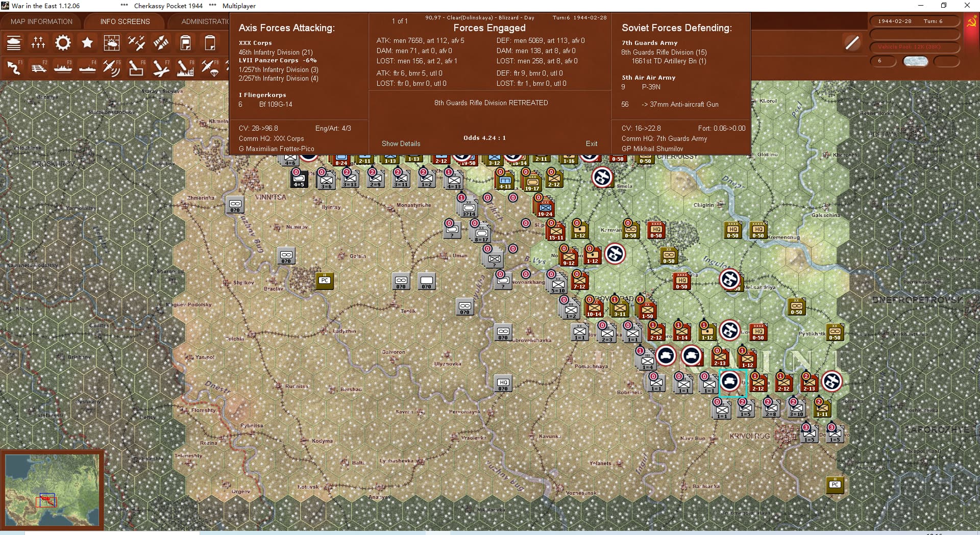Select the 1-50 Soviet unit counter
Image resolution: width=980 pixels, height=535 pixels.
coord(647,310)
